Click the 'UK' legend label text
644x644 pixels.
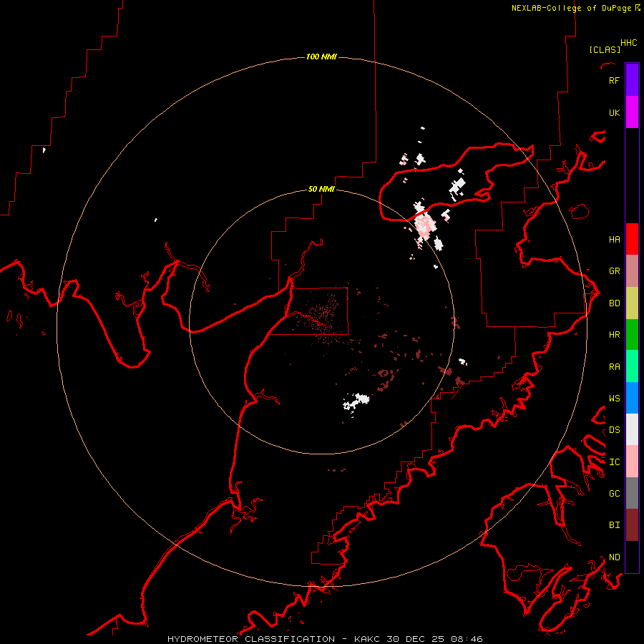point(614,112)
